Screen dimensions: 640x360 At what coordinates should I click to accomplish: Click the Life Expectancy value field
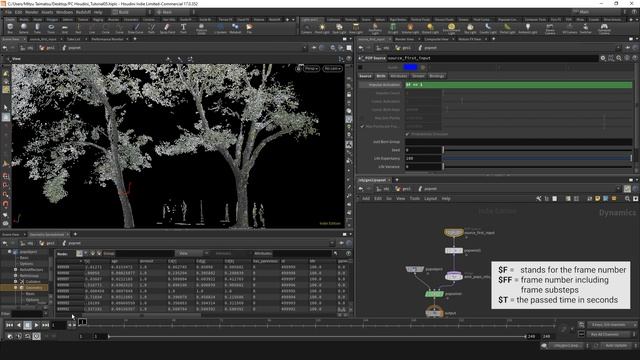(x=423, y=158)
